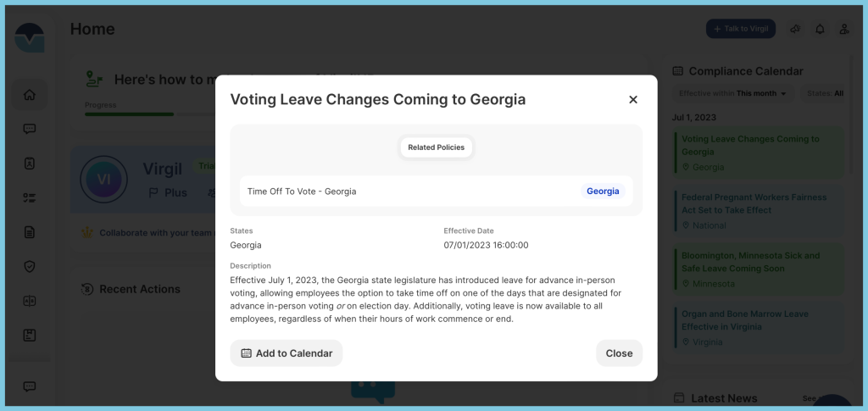Click the Home icon in sidebar
Viewport: 868px width, 411px height.
coord(30,95)
